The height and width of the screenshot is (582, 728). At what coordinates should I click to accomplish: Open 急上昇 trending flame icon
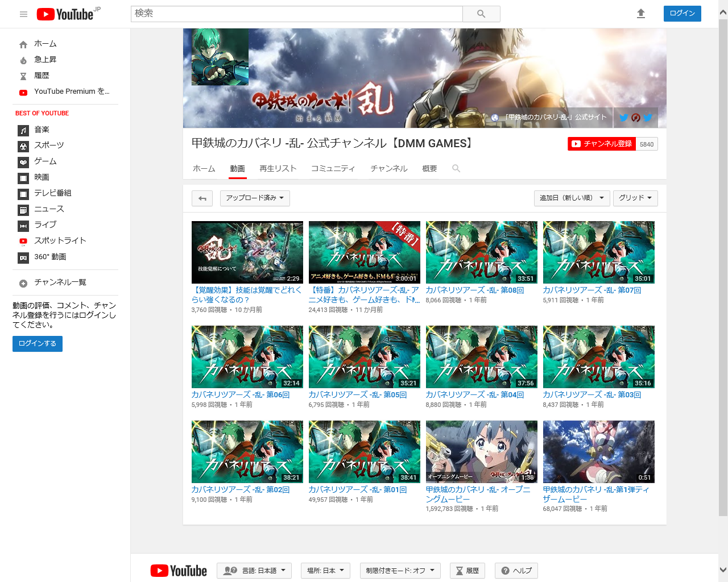click(23, 60)
